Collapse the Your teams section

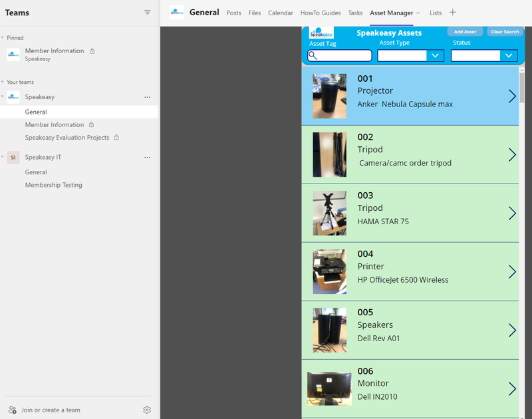(3, 82)
